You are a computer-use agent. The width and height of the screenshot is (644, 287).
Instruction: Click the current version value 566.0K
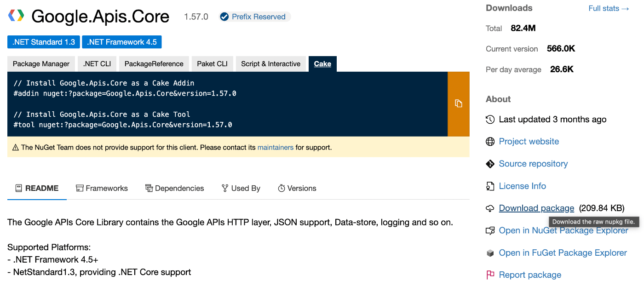tap(561, 49)
